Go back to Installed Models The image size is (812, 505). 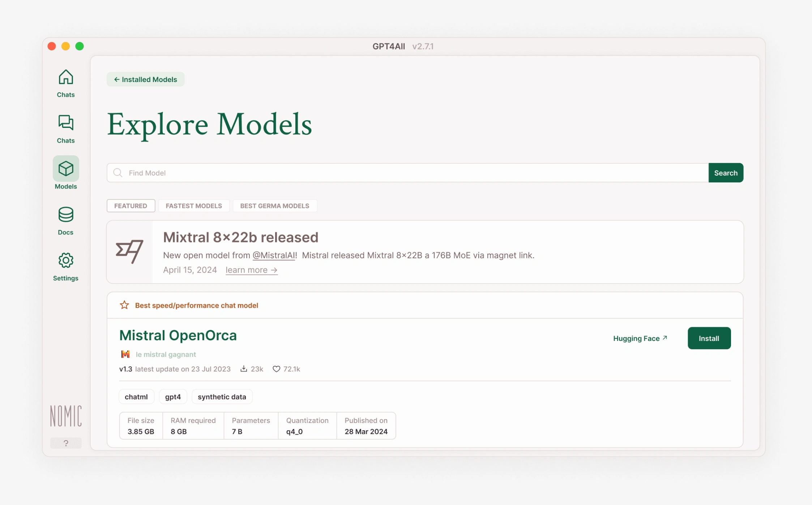(146, 79)
